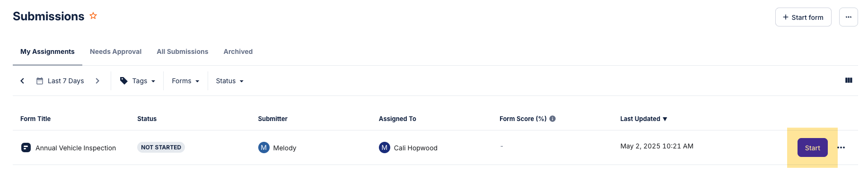Start the Annual Vehicle Inspection assignment
Image resolution: width=868 pixels, height=182 pixels.
(x=813, y=147)
